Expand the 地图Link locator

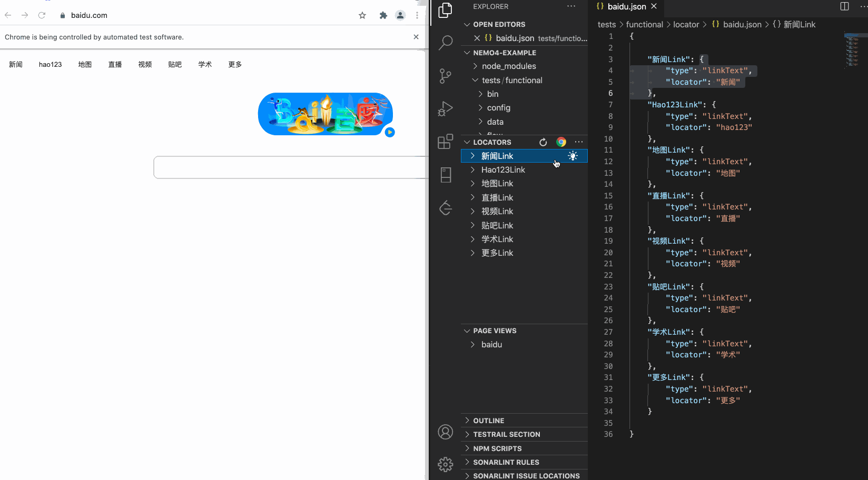click(472, 183)
